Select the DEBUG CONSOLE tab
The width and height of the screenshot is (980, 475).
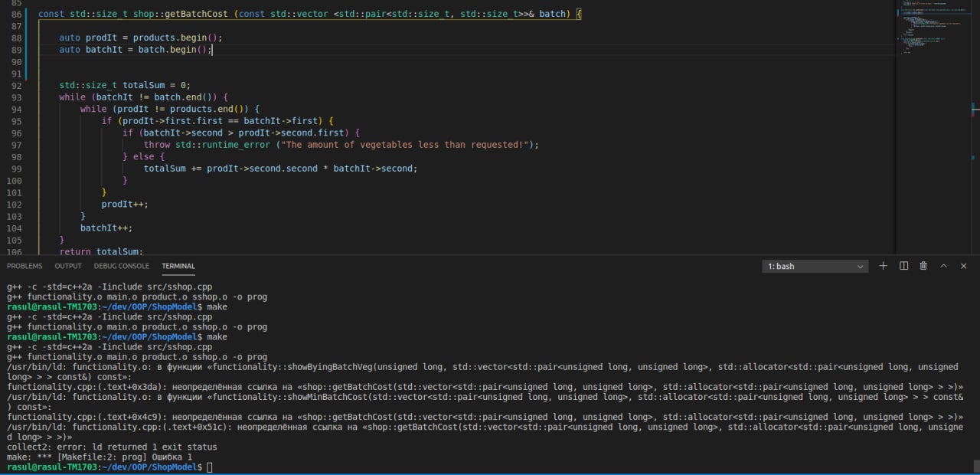tap(121, 266)
